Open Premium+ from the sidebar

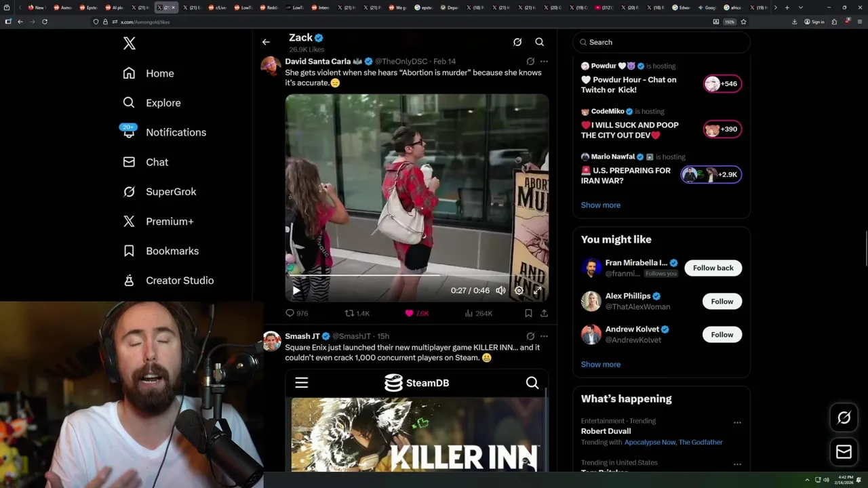point(158,222)
